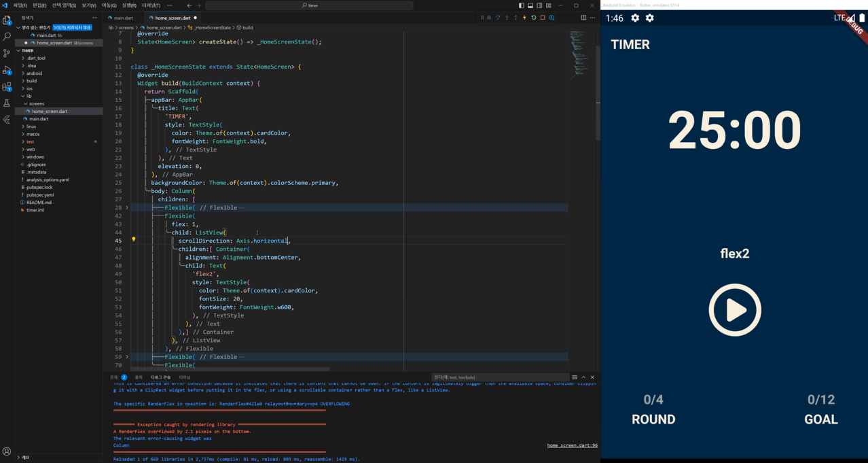Open the Run and Debug view
Image resolution: width=868 pixels, height=463 pixels.
pyautogui.click(x=7, y=70)
